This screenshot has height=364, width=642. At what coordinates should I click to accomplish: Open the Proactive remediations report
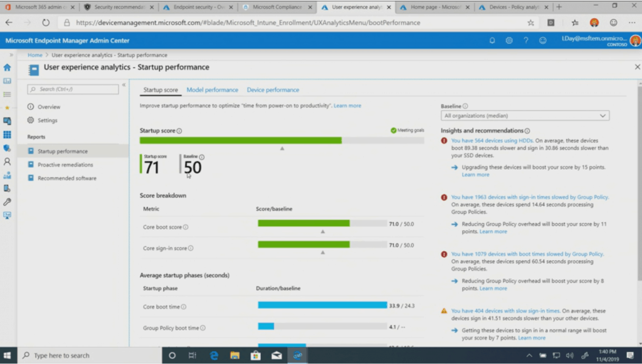pos(65,165)
